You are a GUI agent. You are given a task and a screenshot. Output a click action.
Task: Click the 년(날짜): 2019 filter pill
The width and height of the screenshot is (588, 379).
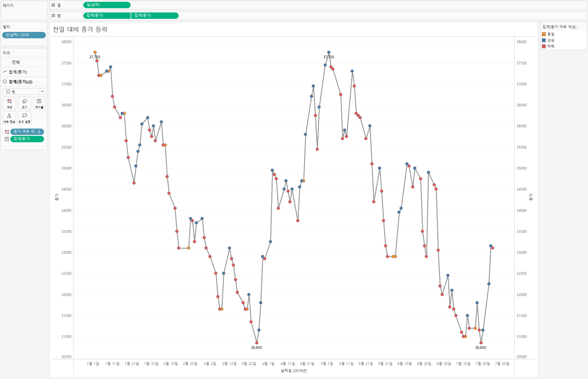click(24, 35)
